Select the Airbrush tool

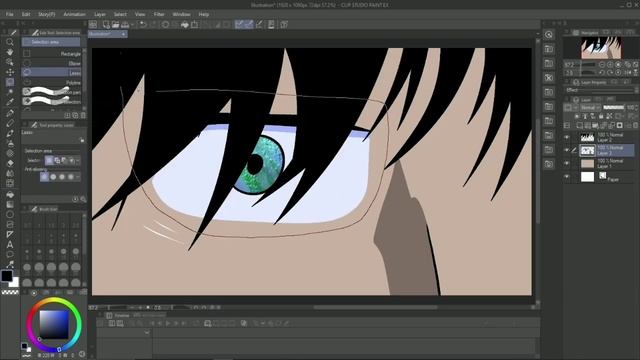pyautogui.click(x=10, y=143)
